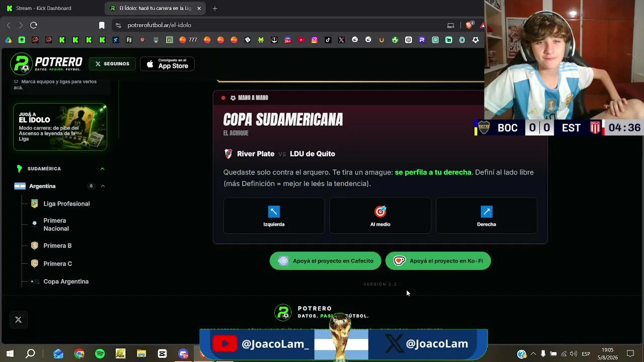Open the 777 bookmark
This screenshot has width=644, height=362.
click(188, 40)
